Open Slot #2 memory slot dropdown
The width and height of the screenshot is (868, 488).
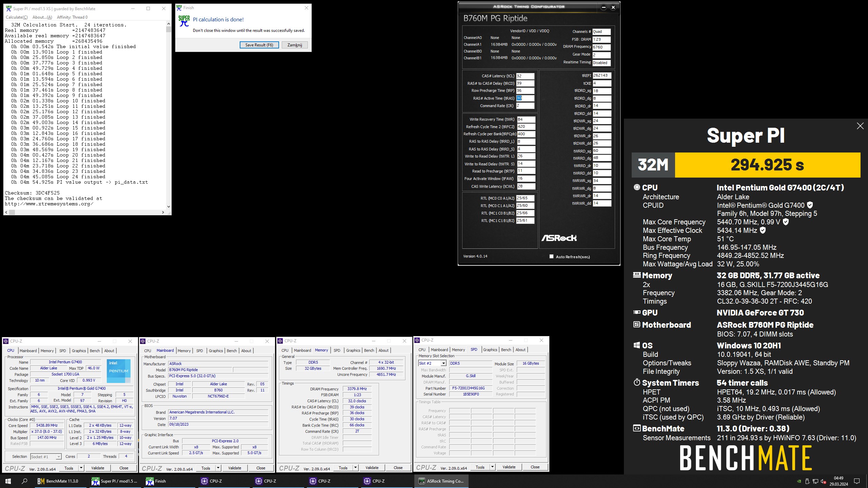[443, 363]
